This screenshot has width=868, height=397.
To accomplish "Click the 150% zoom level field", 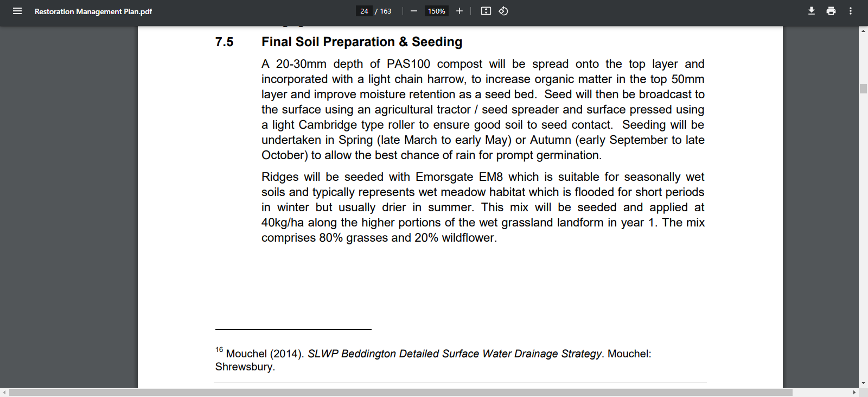I will 436,11.
